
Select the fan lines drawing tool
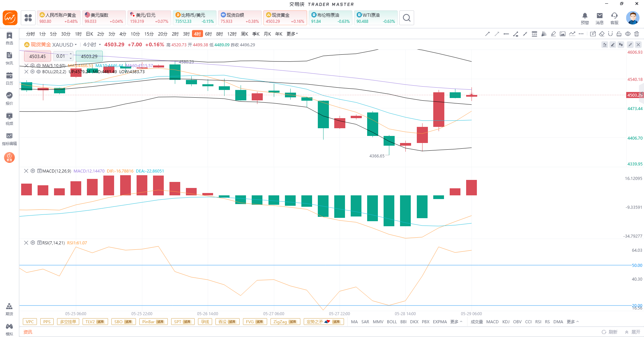(x=544, y=34)
